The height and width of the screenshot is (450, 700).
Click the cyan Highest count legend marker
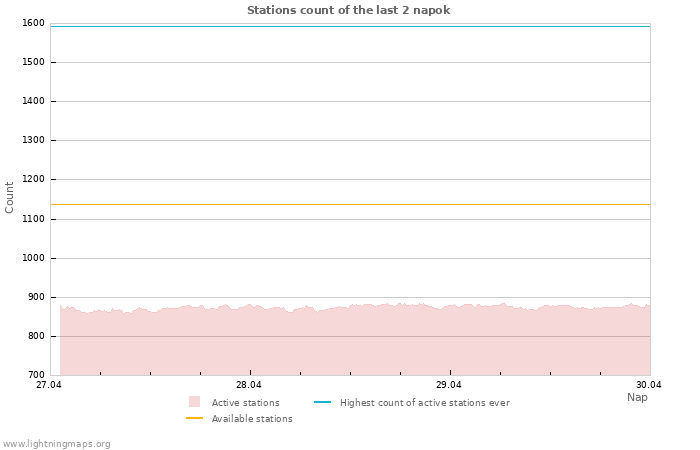322,403
